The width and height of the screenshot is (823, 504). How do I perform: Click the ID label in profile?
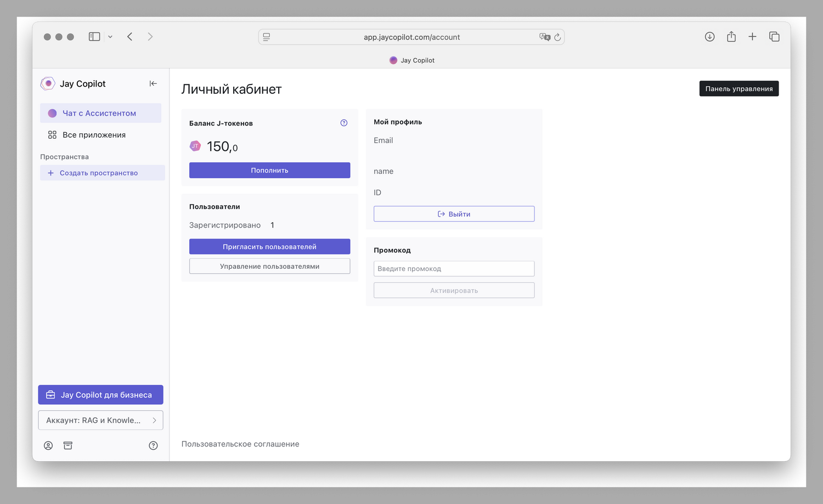(x=377, y=192)
